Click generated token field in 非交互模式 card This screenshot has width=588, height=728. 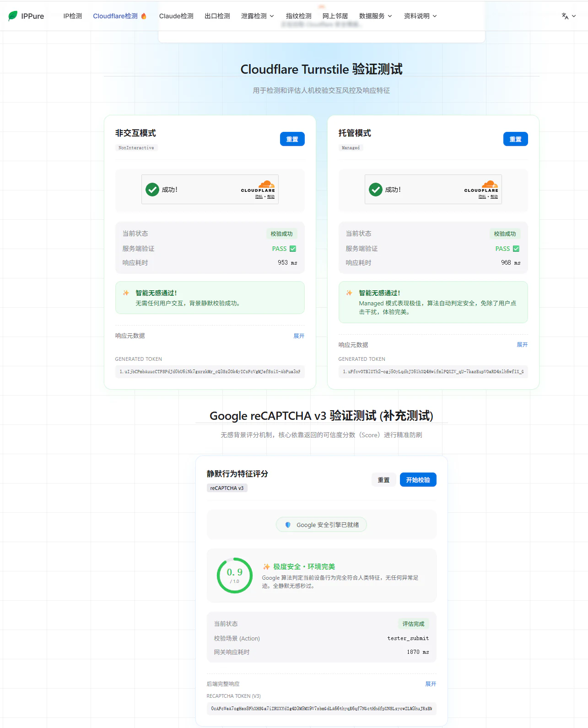(210, 372)
